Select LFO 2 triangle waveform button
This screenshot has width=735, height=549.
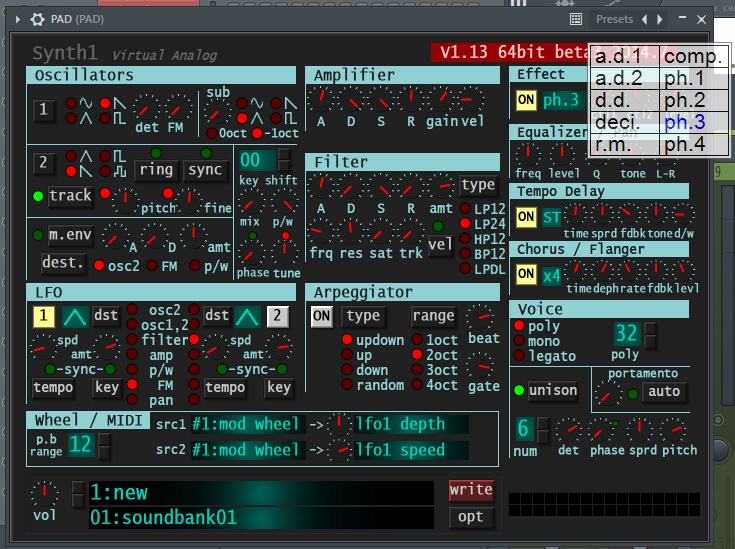pyautogui.click(x=248, y=317)
